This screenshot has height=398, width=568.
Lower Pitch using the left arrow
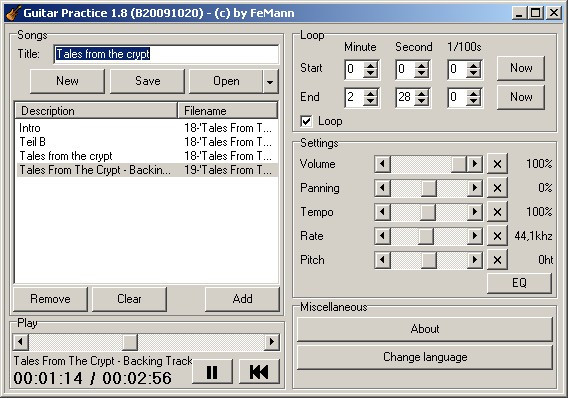pyautogui.click(x=383, y=260)
